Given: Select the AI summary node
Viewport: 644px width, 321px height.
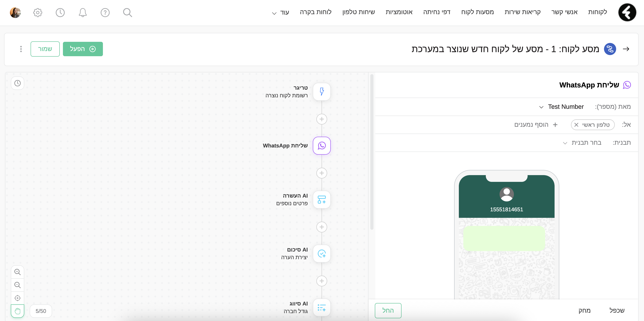Looking at the screenshot, I should pyautogui.click(x=322, y=254).
